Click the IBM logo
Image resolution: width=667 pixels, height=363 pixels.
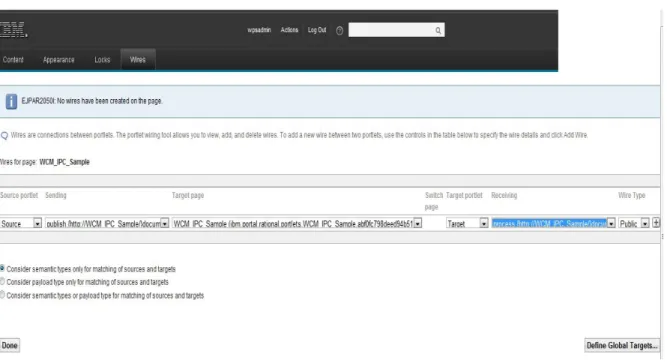click(13, 29)
